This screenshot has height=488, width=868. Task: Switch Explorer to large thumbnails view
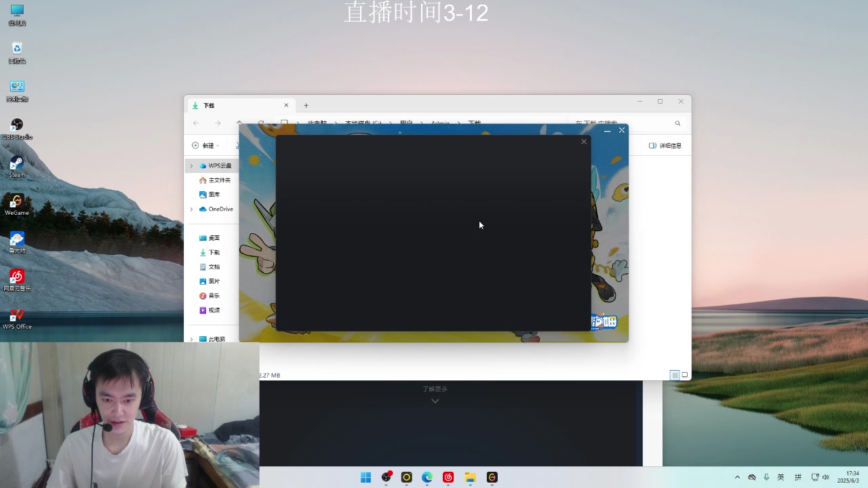pos(685,375)
